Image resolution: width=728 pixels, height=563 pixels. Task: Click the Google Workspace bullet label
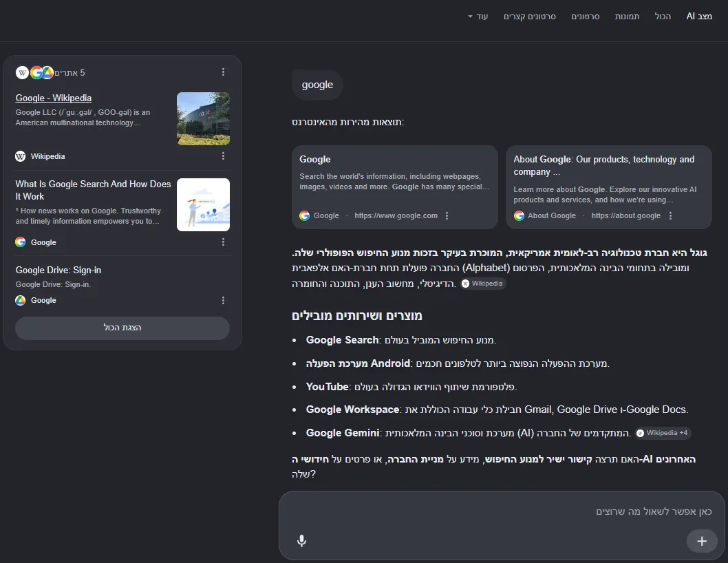tap(352, 410)
